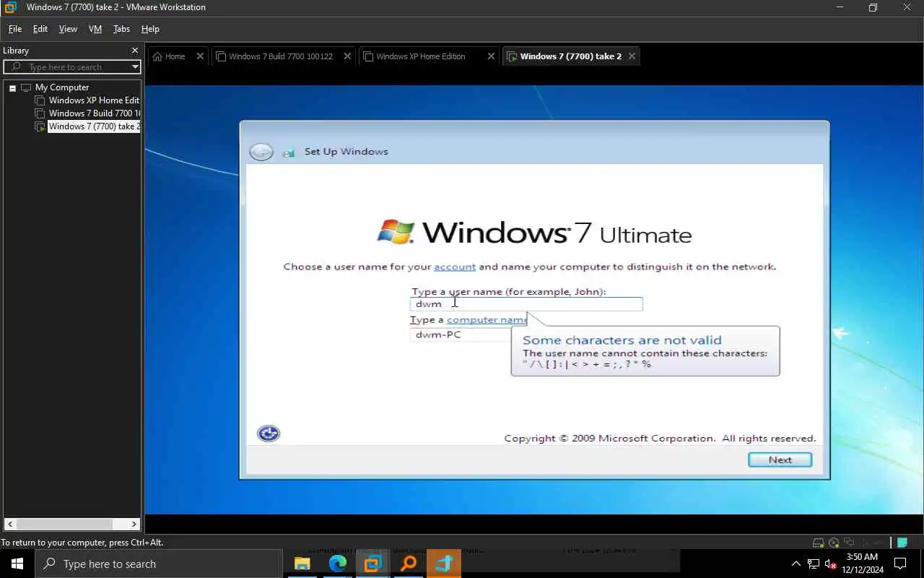The image size is (924, 578).
Task: Click the library search box
Action: coord(72,66)
